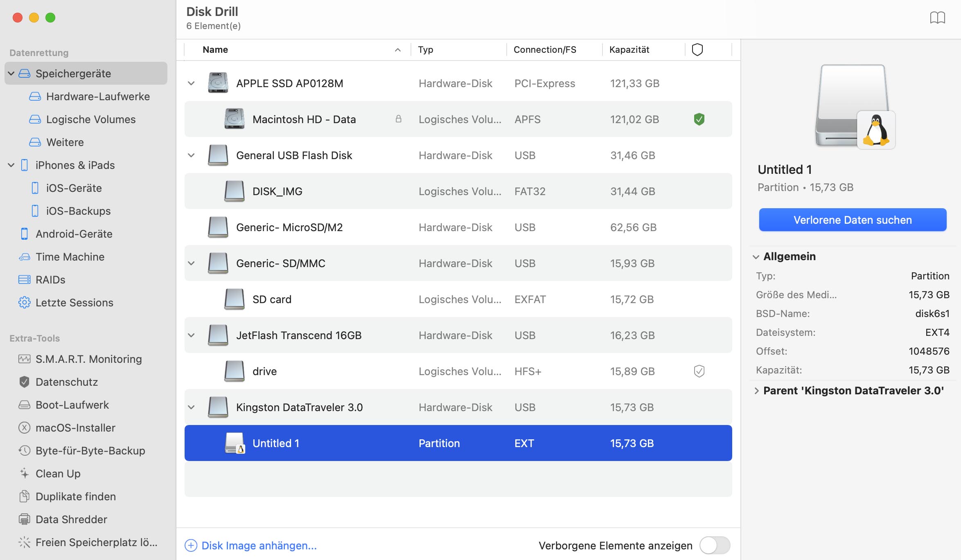Collapse APPLE SSD AP0128M row
The height and width of the screenshot is (560, 961).
pos(191,83)
